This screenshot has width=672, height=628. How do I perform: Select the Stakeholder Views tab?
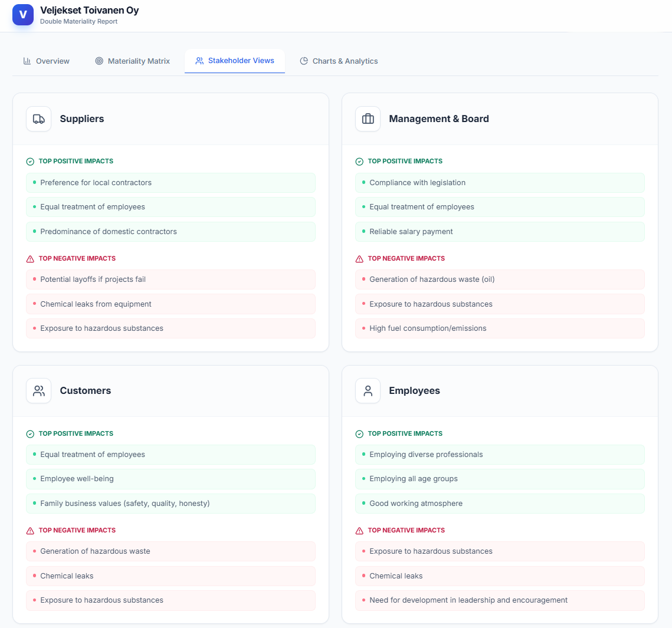pyautogui.click(x=235, y=61)
